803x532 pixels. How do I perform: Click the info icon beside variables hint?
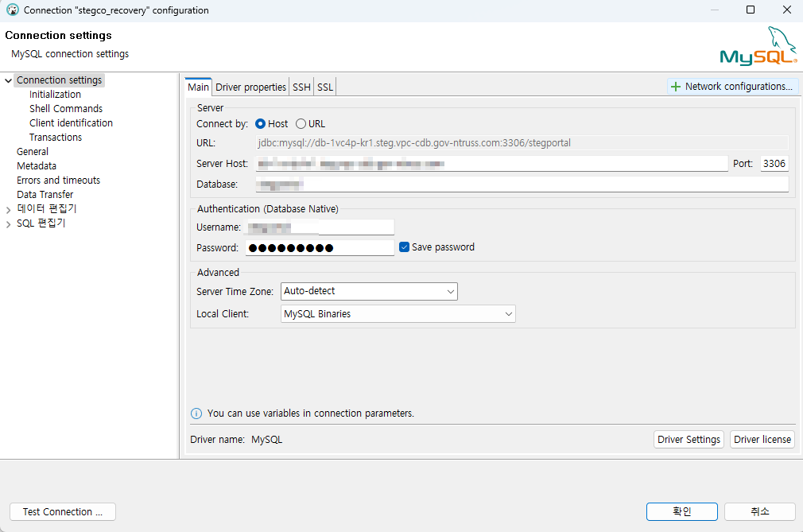click(196, 414)
